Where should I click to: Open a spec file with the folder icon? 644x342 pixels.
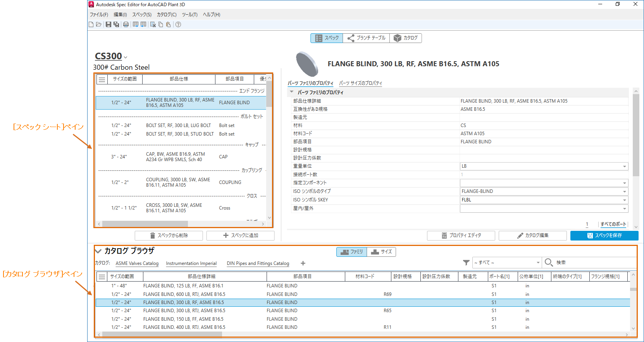[x=99, y=24]
